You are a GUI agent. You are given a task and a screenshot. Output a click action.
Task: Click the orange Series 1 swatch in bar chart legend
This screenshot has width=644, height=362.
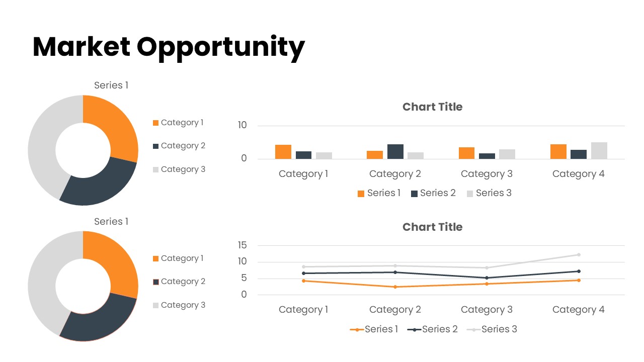361,194
